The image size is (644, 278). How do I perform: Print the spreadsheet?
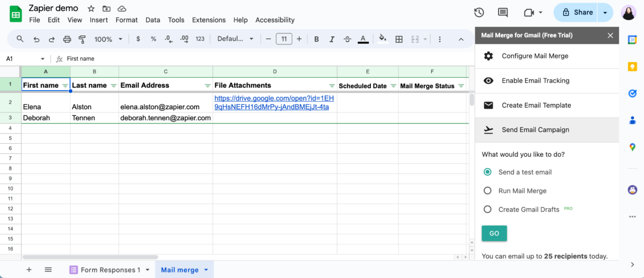pos(67,39)
